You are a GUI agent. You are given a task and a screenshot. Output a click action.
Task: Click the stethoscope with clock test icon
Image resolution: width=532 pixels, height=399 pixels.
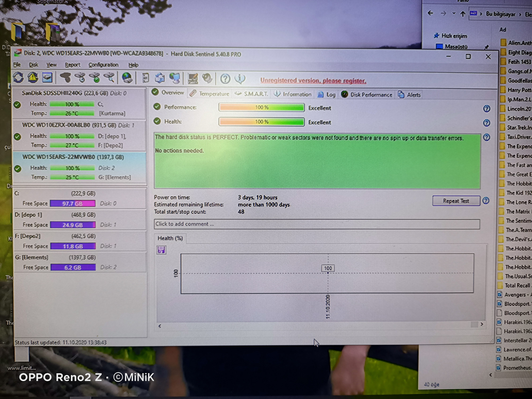[80, 78]
